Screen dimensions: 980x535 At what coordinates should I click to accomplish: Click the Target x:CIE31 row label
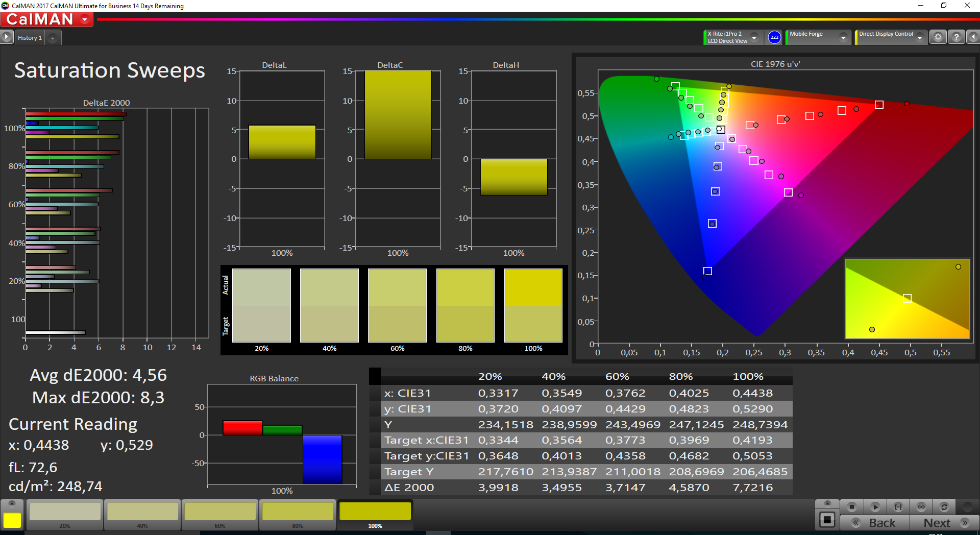point(426,440)
